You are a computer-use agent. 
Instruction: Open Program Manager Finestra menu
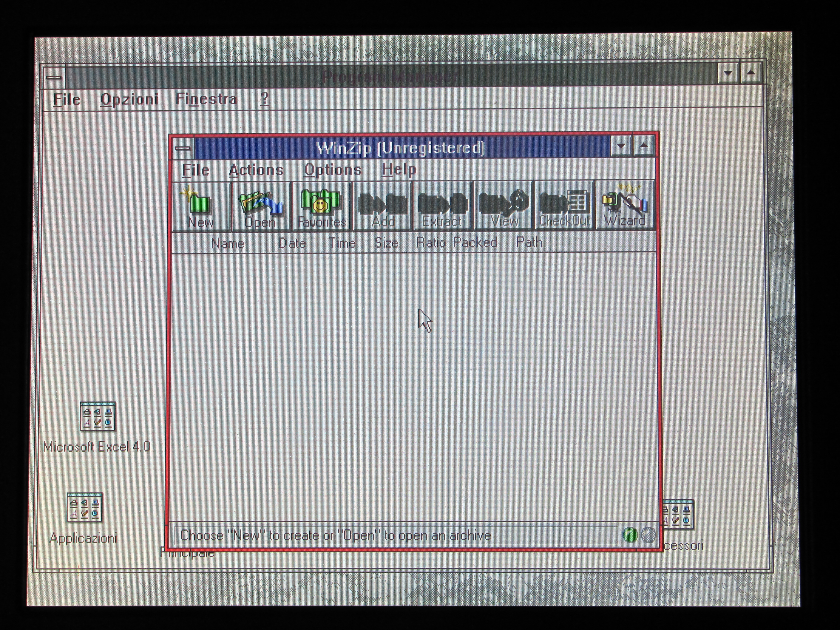pos(206,99)
